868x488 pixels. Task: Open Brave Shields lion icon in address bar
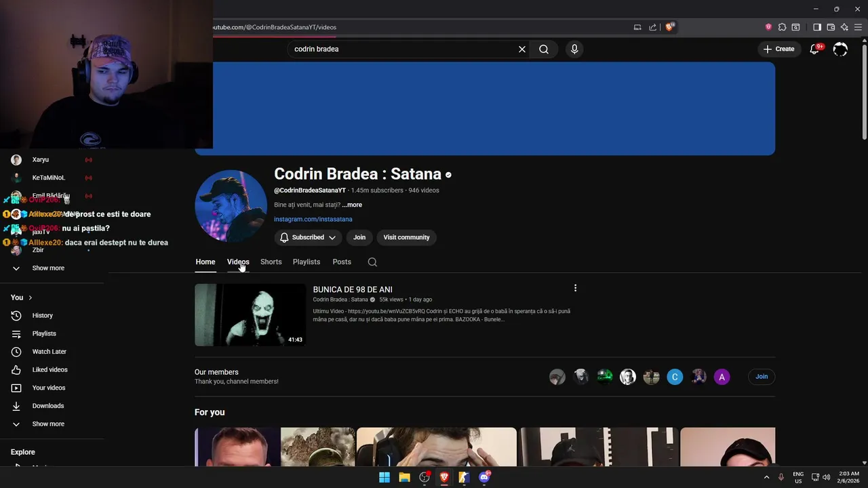669,27
